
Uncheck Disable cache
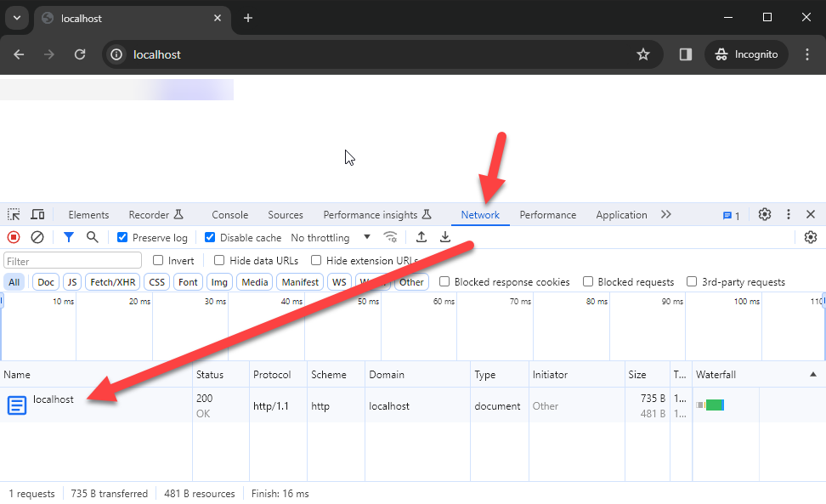(x=209, y=237)
